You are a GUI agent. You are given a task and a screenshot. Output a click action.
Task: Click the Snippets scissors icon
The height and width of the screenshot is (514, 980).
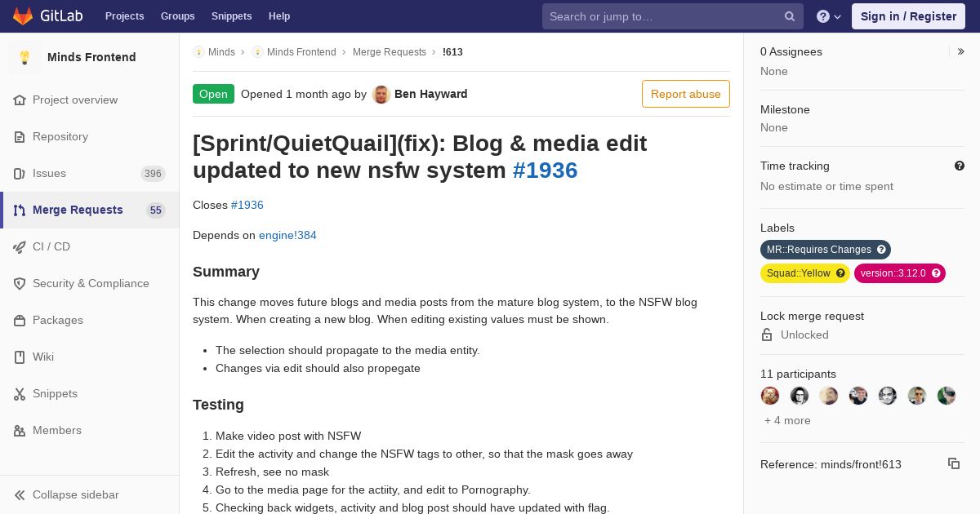pyautogui.click(x=20, y=393)
